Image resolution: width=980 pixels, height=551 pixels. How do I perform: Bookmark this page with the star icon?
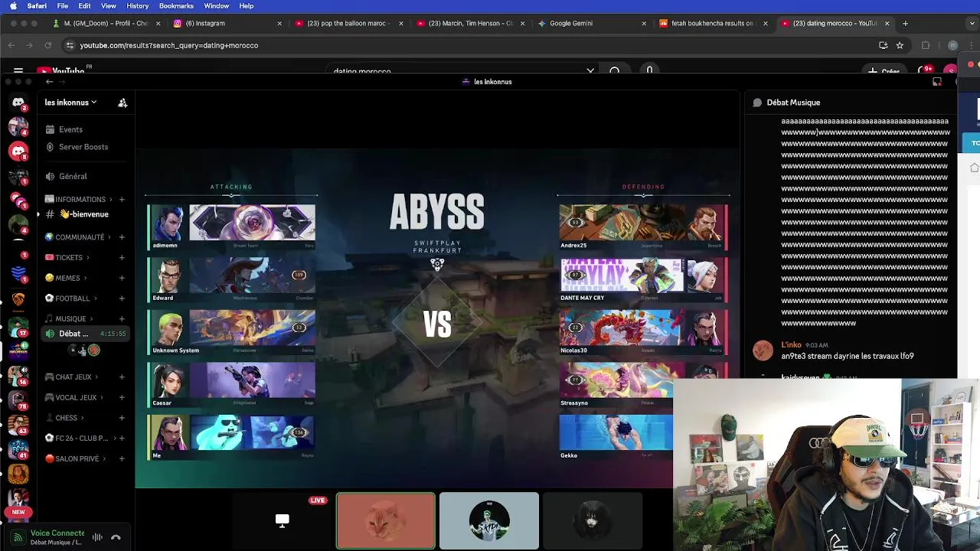click(900, 45)
